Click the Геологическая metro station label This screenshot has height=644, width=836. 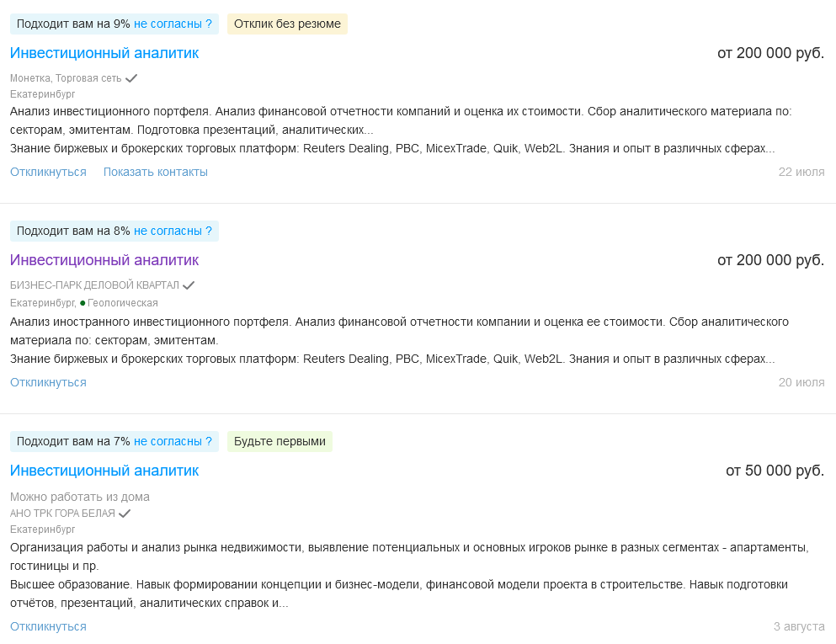[122, 303]
